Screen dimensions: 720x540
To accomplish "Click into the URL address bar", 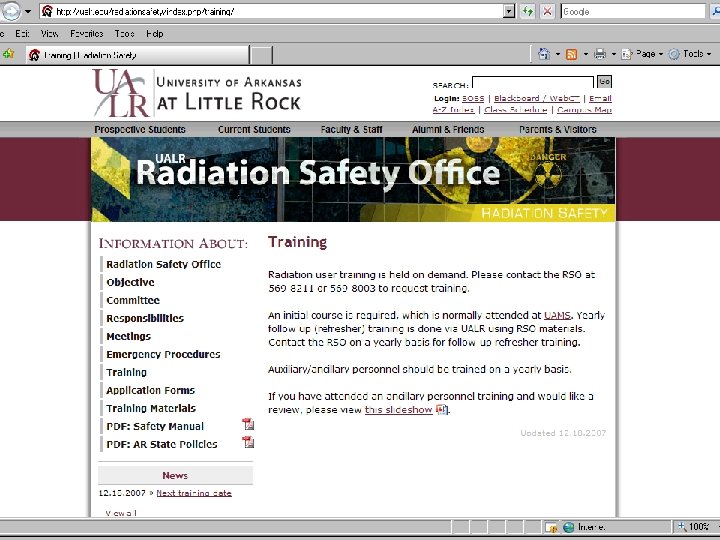I will pos(277,11).
